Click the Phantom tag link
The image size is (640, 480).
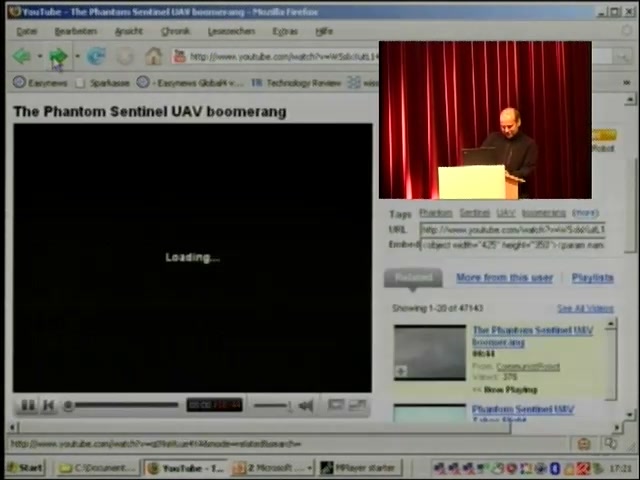pyautogui.click(x=436, y=213)
